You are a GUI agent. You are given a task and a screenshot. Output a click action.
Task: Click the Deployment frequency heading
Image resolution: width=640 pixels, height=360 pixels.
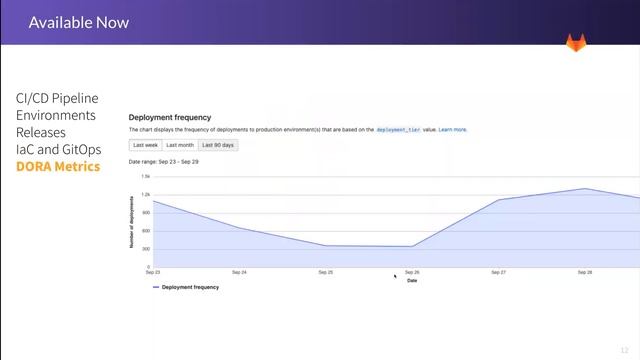pyautogui.click(x=170, y=118)
